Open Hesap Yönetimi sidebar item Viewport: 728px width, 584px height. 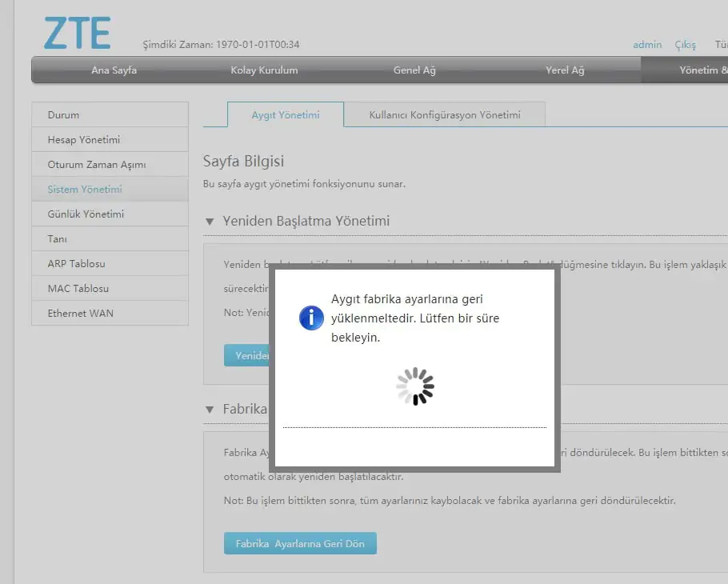click(x=84, y=139)
